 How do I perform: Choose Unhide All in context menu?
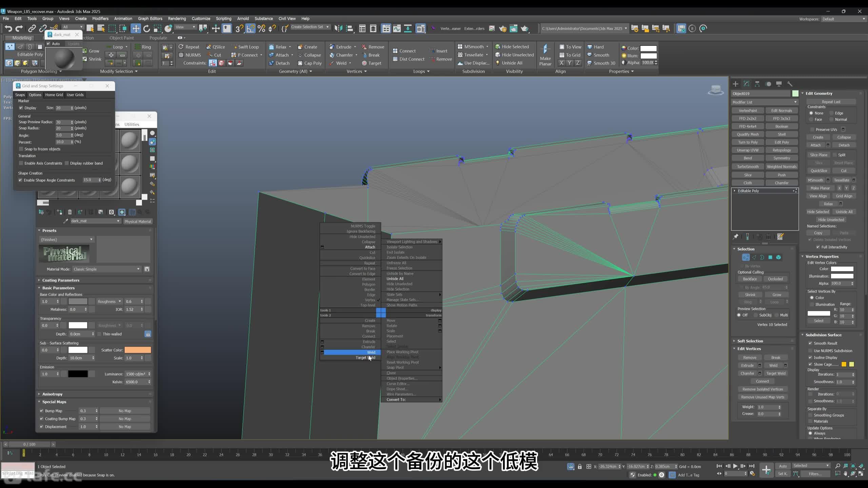coord(395,279)
